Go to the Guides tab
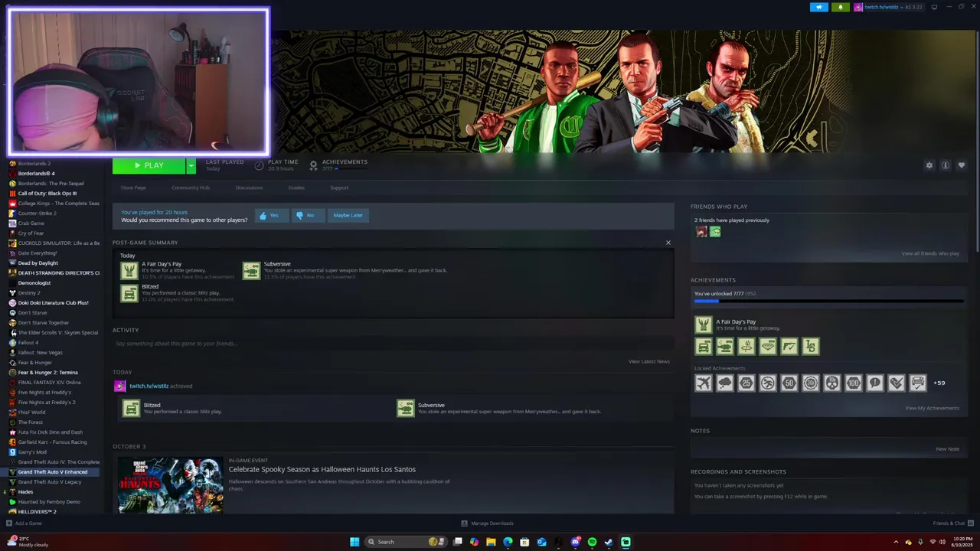 (x=296, y=187)
